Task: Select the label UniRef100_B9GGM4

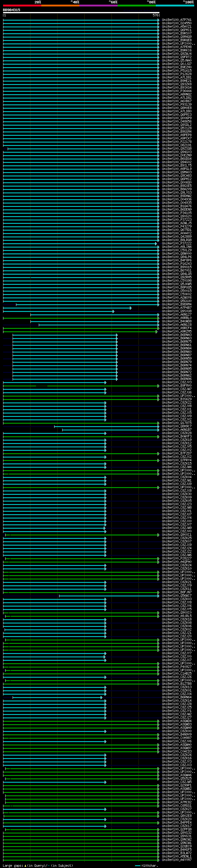Action: (177, 131)
